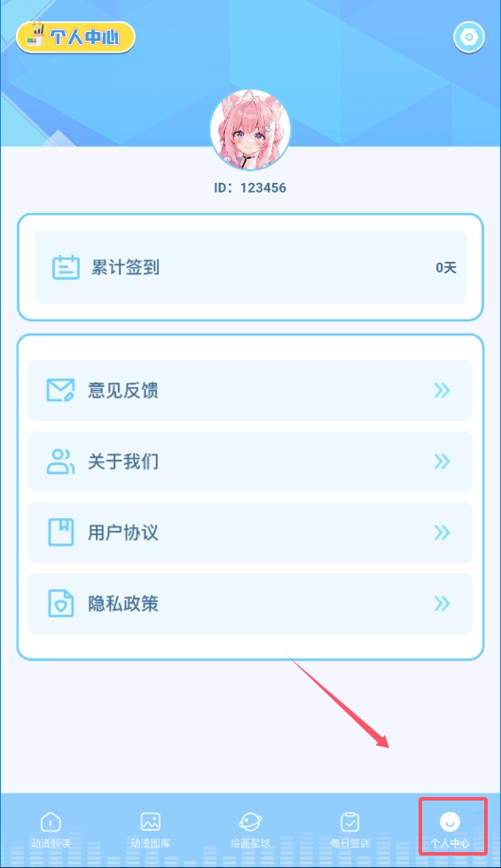
Task: Tap the shield icon for 隐私政策
Action: point(60,603)
